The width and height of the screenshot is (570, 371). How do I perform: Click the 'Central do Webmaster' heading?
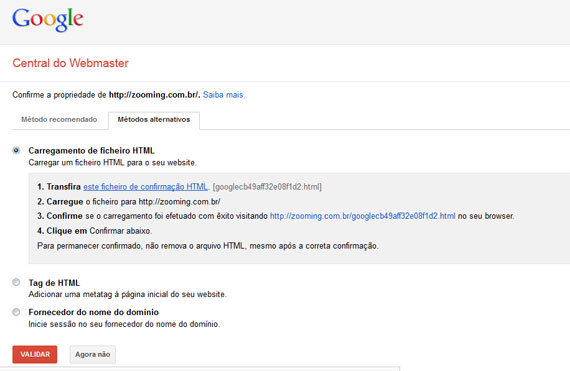point(71,63)
